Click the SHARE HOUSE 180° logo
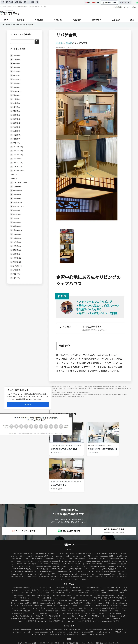Image resolution: width=138 pixels, height=644 pixels. click(8, 12)
